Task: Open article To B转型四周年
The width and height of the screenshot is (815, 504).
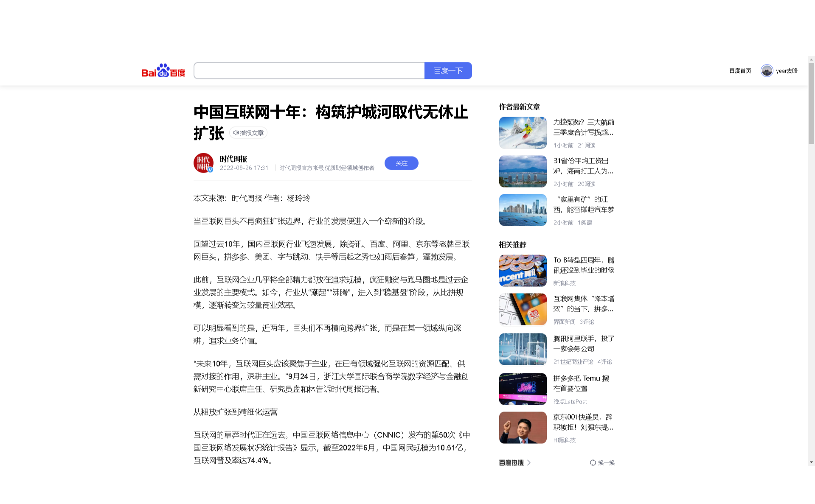Action: click(584, 265)
